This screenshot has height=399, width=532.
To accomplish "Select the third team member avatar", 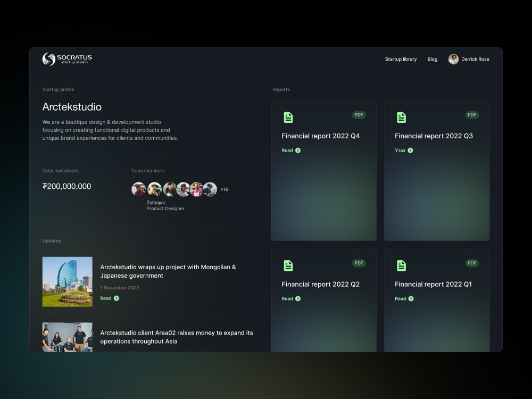I will click(169, 189).
